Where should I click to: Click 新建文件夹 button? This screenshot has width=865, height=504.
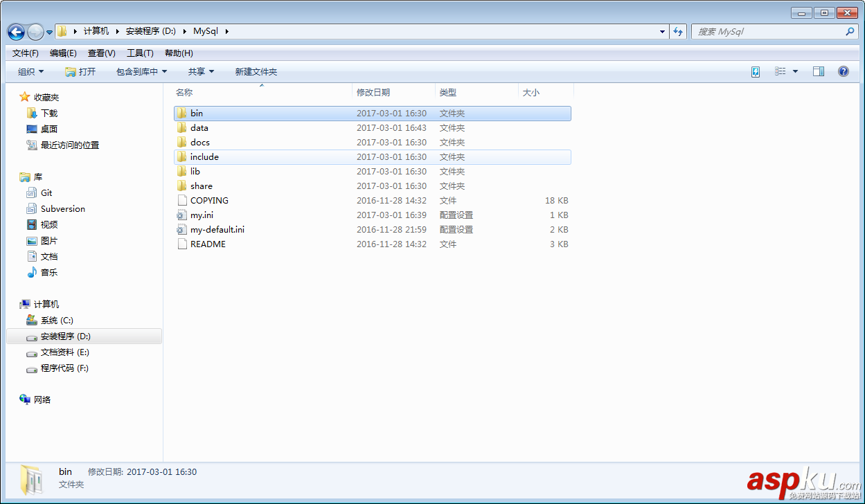click(256, 72)
